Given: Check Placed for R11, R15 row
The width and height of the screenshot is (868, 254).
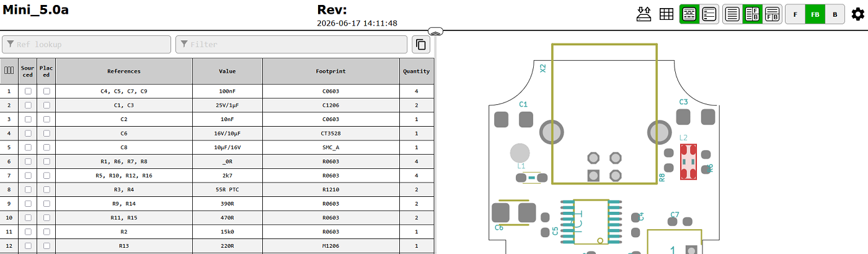Looking at the screenshot, I should point(46,218).
